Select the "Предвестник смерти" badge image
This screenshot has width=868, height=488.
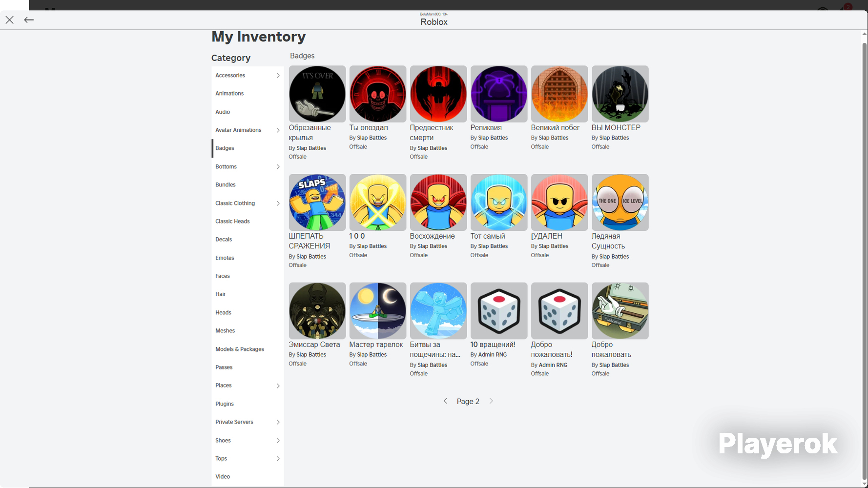coord(438,94)
